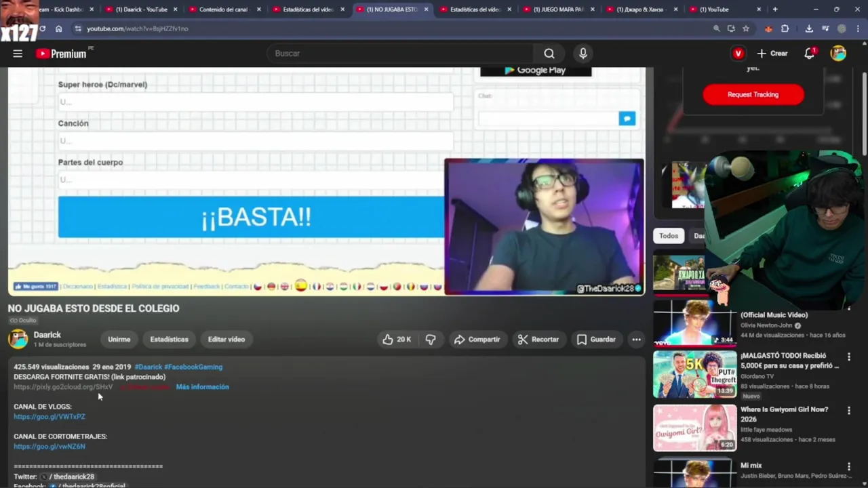Screen dimensions: 868x488
Task: Open Where Is Gwiyomi Girl thumbnail
Action: point(694,428)
